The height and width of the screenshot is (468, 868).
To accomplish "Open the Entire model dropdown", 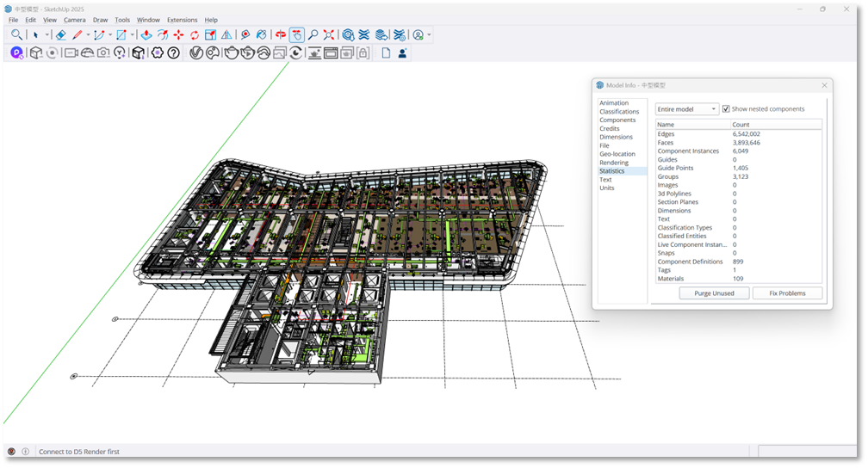I will pyautogui.click(x=687, y=109).
